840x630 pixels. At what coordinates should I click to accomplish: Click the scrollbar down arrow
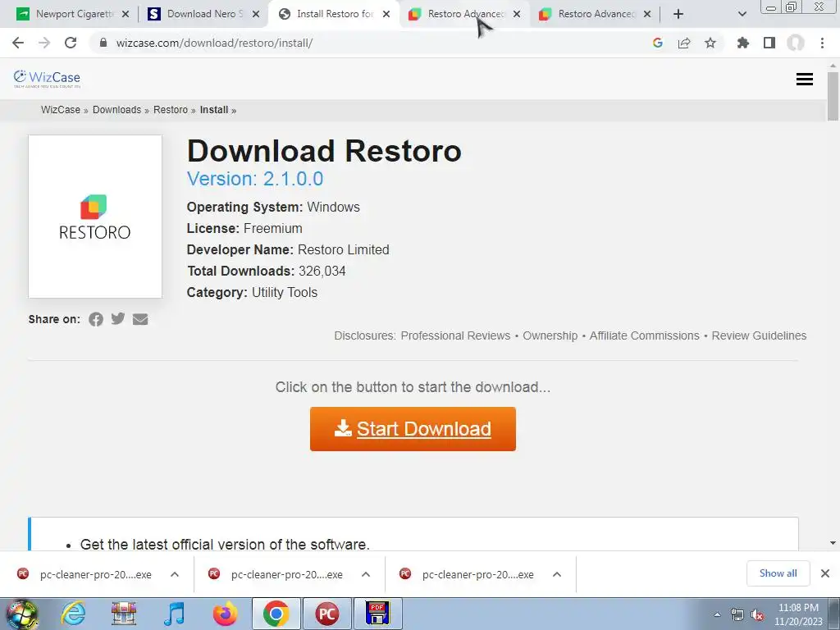(833, 543)
